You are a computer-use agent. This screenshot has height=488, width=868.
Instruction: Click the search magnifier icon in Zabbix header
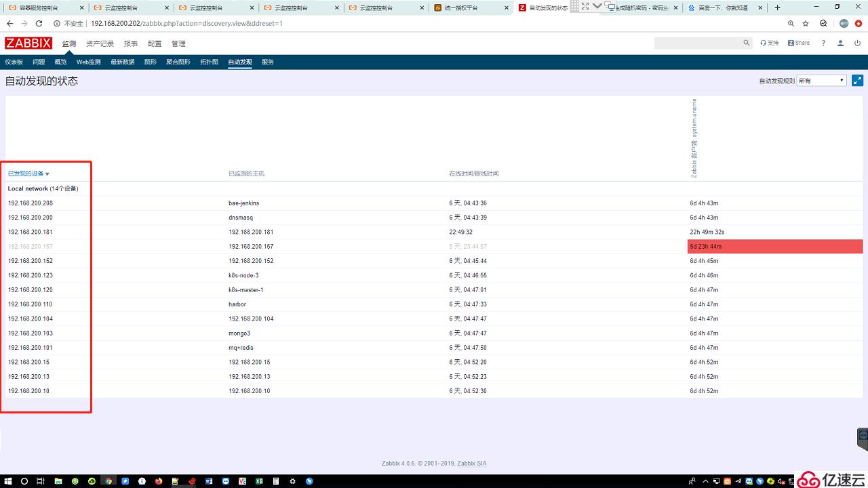[747, 43]
